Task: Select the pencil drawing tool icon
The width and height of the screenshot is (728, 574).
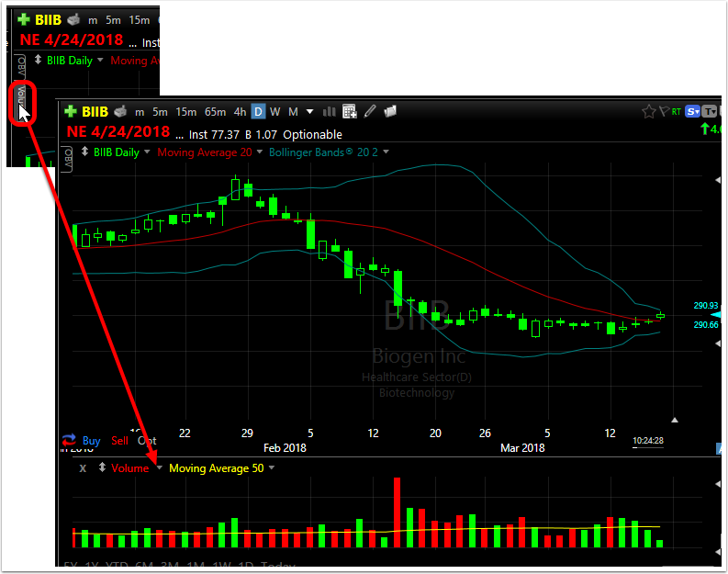Action: [x=370, y=111]
